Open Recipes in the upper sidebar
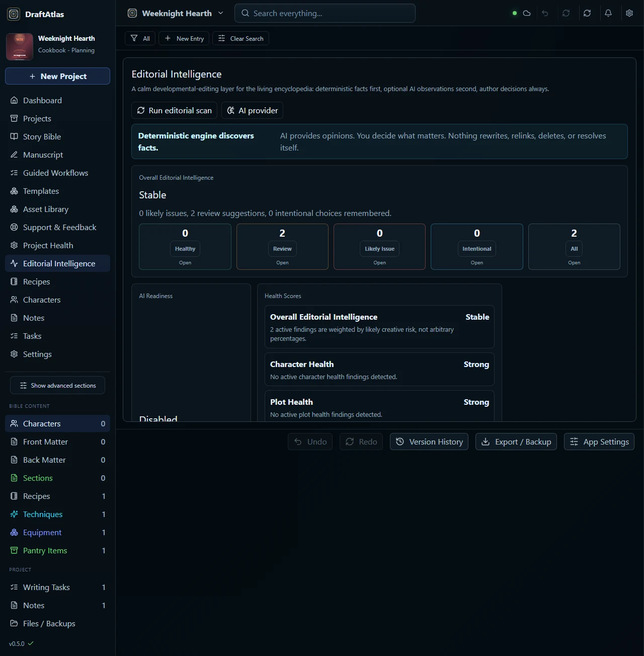This screenshot has width=644, height=656. (57, 281)
